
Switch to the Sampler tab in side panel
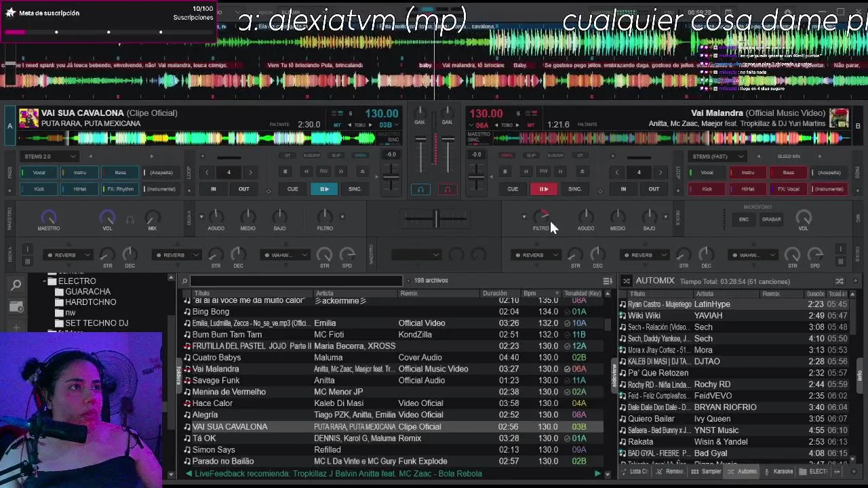click(706, 472)
